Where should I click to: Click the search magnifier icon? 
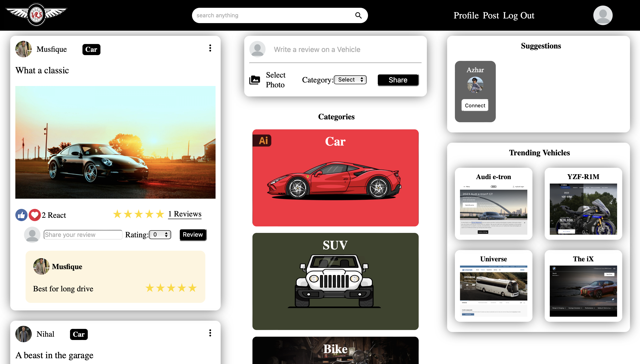tap(358, 16)
